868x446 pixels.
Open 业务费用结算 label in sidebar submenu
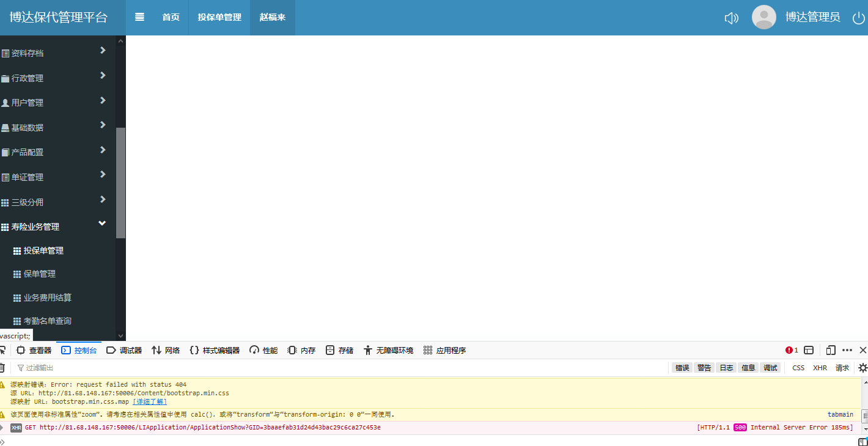48,298
